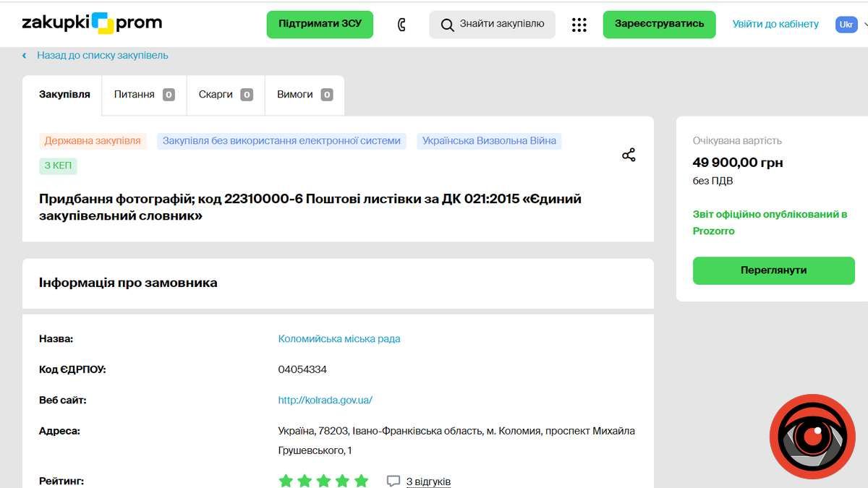Open the Увійти до кабінету link

(x=775, y=23)
